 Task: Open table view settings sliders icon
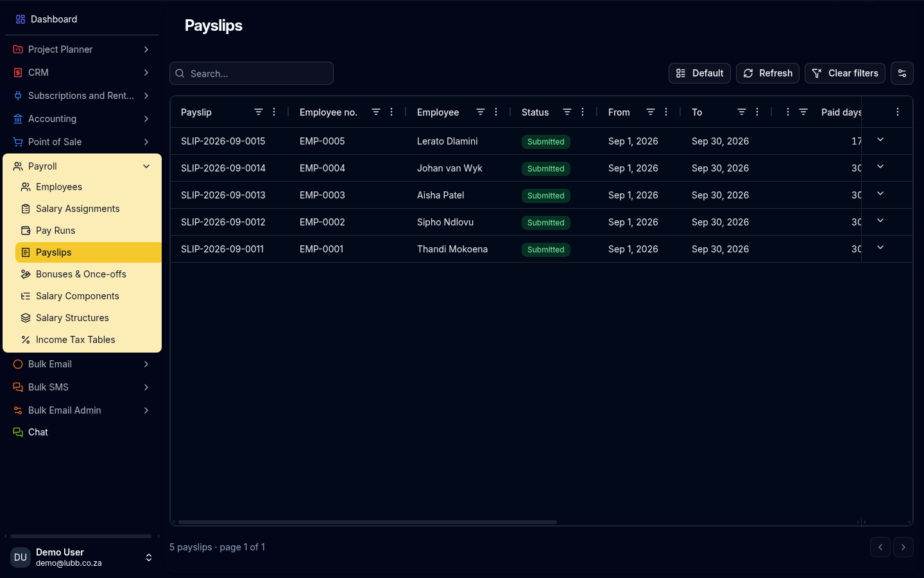pyautogui.click(x=902, y=73)
